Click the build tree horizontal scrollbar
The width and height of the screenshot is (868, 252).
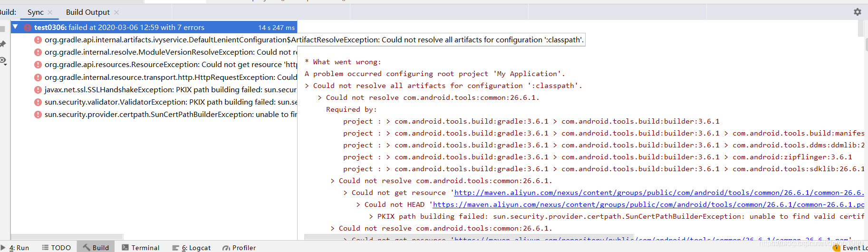[x=67, y=236]
